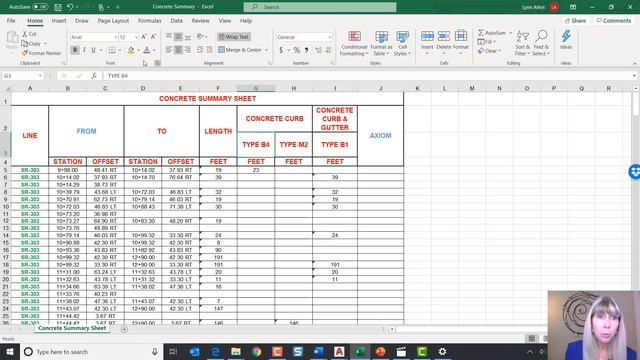
Task: Click the Cut icon
Action: (x=29, y=34)
